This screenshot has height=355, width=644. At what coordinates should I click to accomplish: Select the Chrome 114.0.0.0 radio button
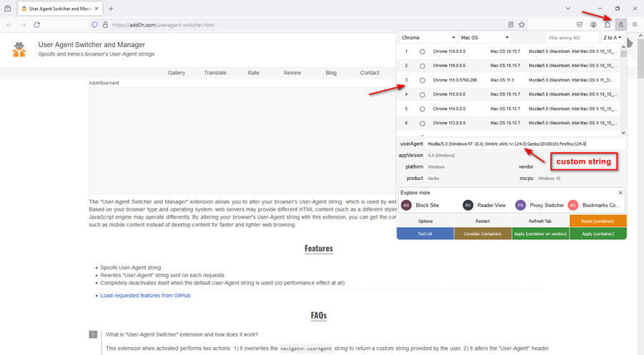click(x=422, y=109)
